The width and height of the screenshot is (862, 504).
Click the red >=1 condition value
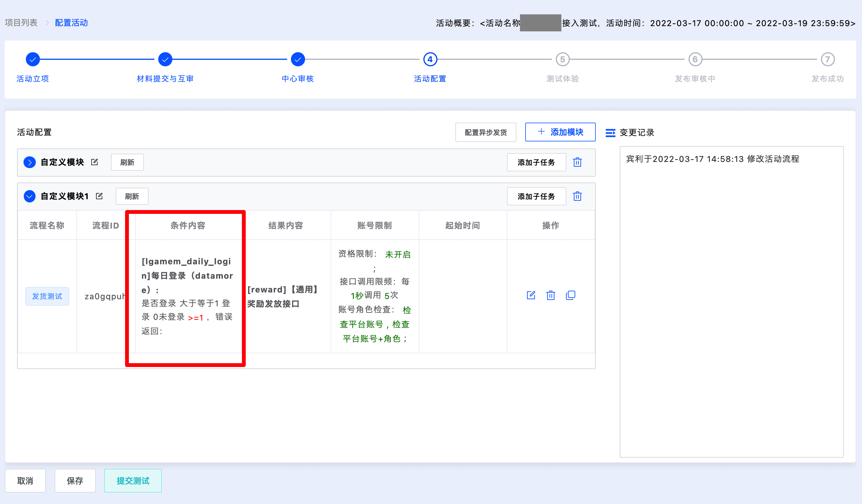click(x=196, y=318)
